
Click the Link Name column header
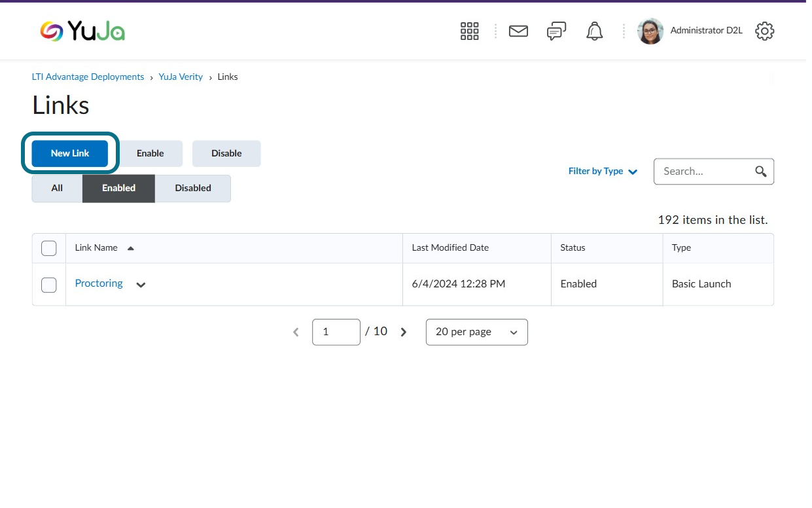click(96, 247)
